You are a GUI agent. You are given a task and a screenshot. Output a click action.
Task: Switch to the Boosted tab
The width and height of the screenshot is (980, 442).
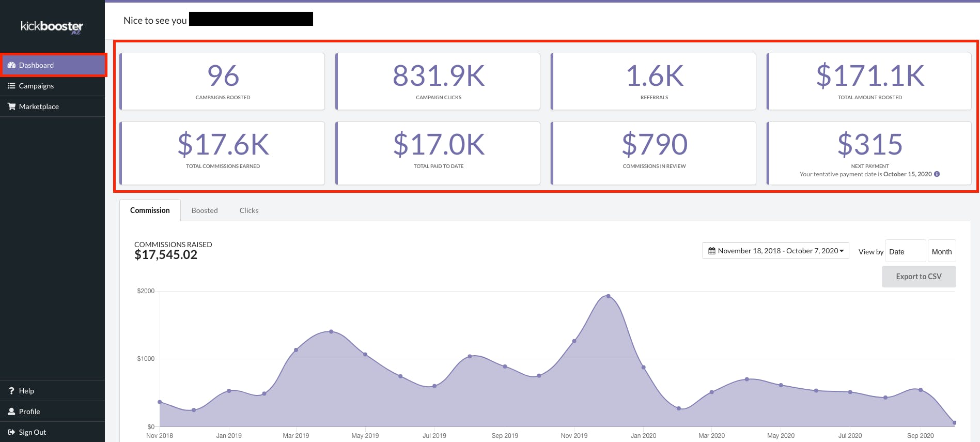coord(205,210)
